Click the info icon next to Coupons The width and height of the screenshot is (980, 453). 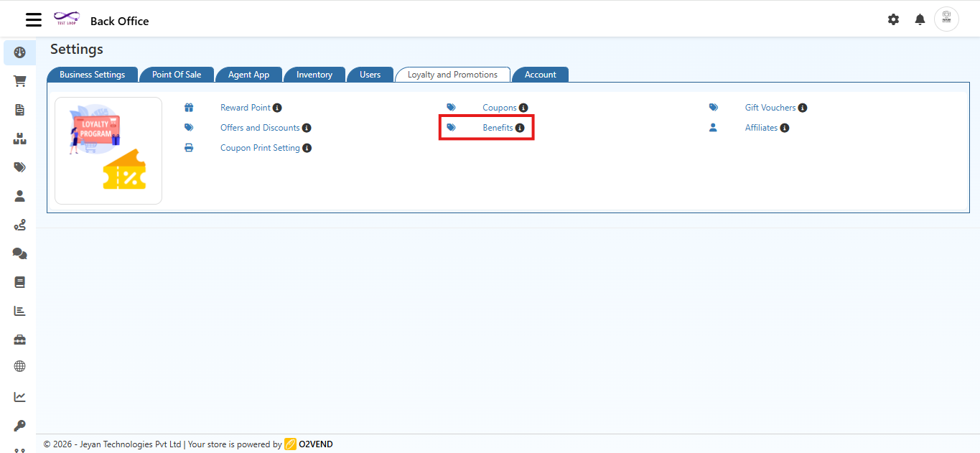click(x=523, y=107)
